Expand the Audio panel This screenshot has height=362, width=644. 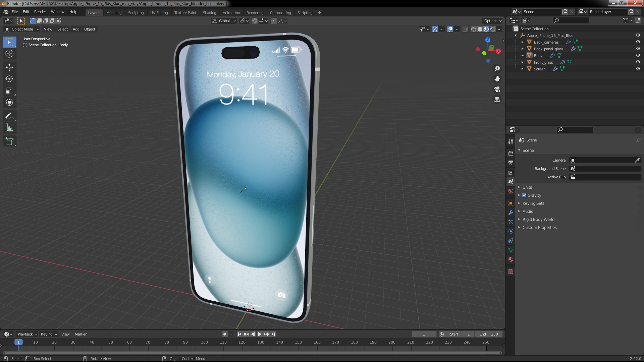[x=528, y=211]
